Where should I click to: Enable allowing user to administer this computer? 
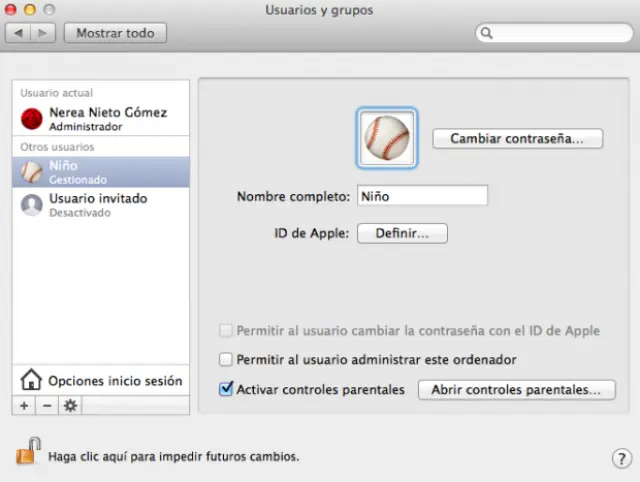227,359
